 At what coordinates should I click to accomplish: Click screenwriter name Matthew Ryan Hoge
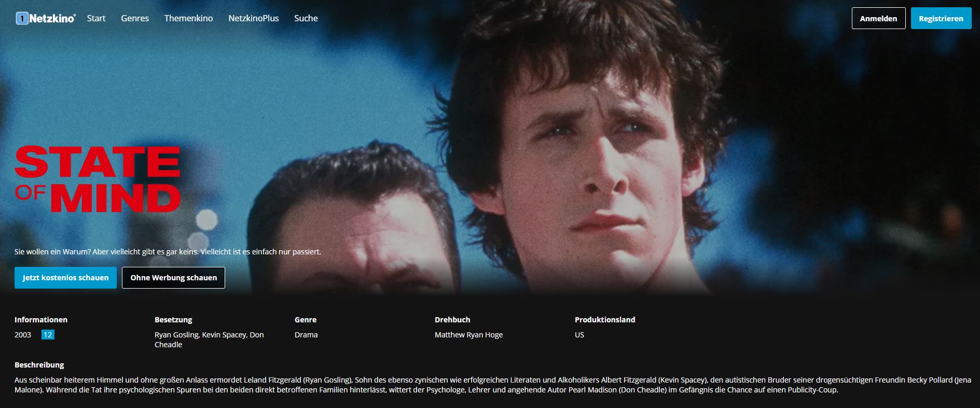(x=468, y=335)
